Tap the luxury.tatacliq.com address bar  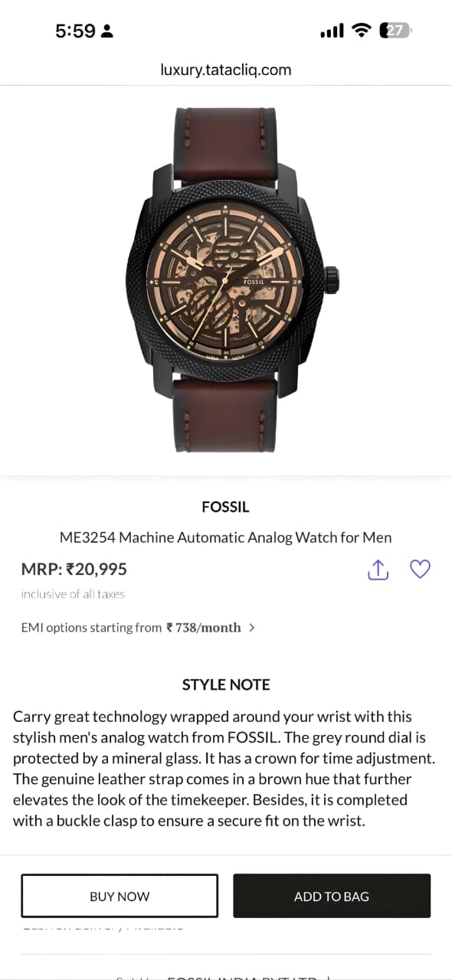[226, 70]
